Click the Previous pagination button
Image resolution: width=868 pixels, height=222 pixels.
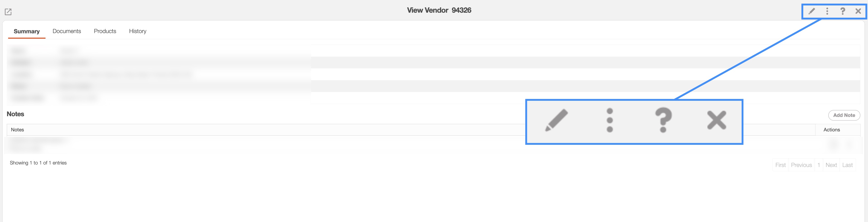click(801, 165)
